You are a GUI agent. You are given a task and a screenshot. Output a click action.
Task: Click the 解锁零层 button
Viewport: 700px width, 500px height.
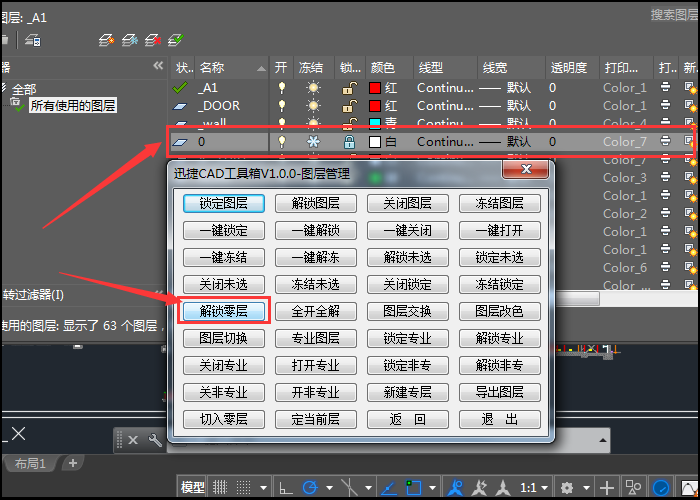(224, 311)
